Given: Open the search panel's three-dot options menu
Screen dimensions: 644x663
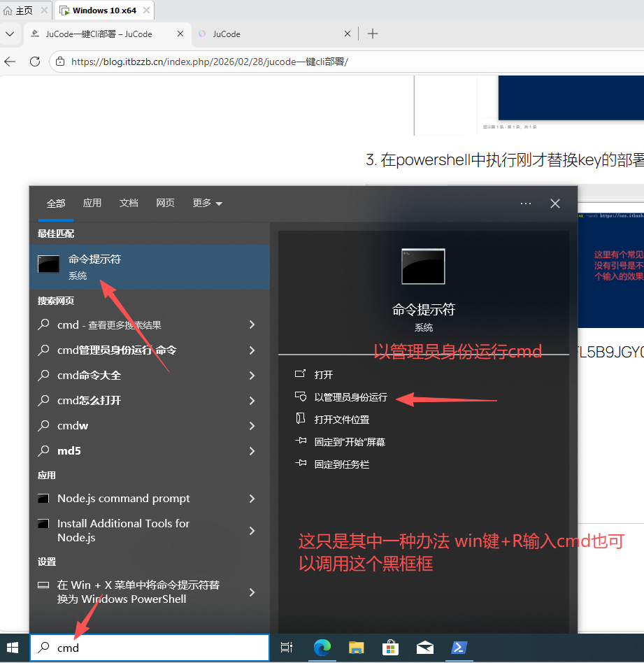Looking at the screenshot, I should pos(526,204).
